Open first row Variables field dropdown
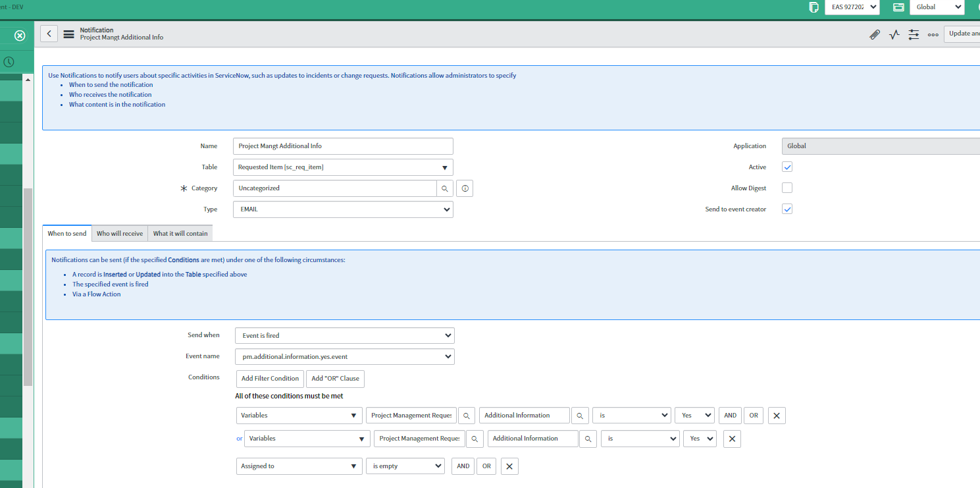The height and width of the screenshot is (488, 980). 299,416
